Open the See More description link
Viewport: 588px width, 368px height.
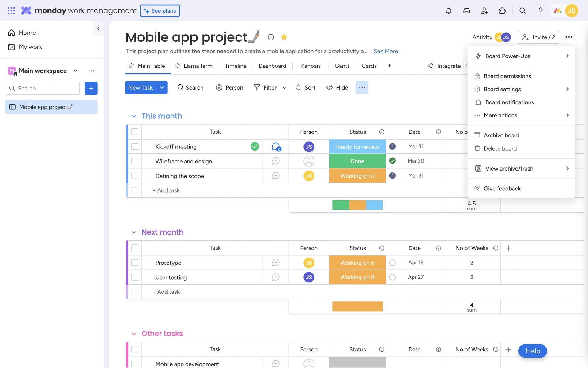pyautogui.click(x=386, y=51)
